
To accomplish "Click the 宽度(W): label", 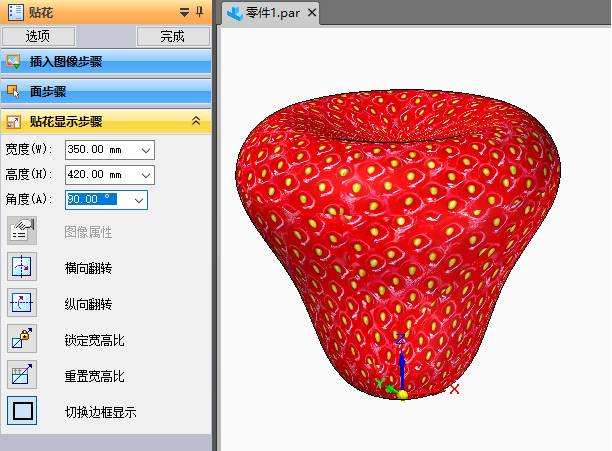I will click(x=29, y=149).
